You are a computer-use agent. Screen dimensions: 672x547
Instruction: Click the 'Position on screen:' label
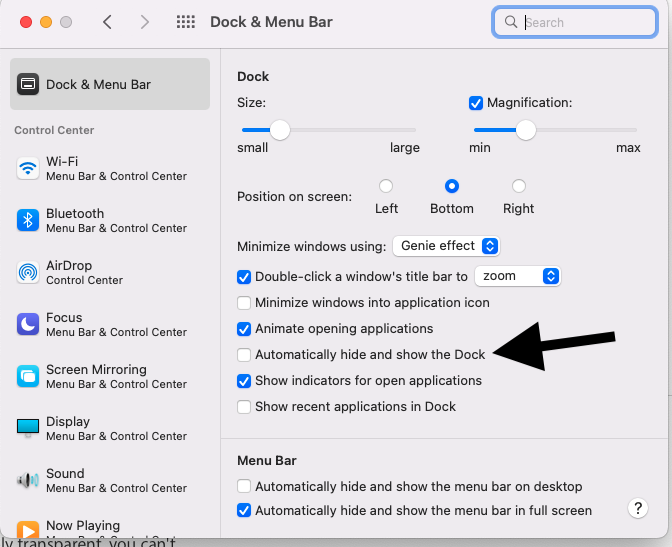[x=294, y=197]
